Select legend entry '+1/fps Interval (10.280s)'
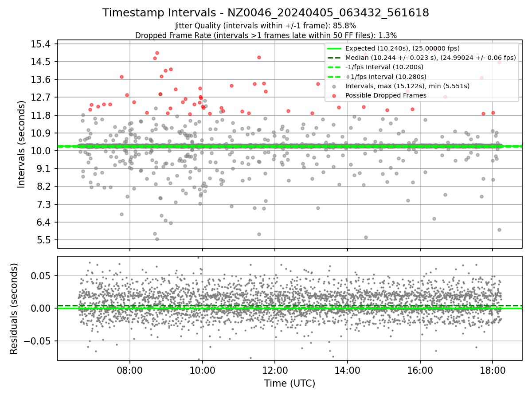 (385, 77)
